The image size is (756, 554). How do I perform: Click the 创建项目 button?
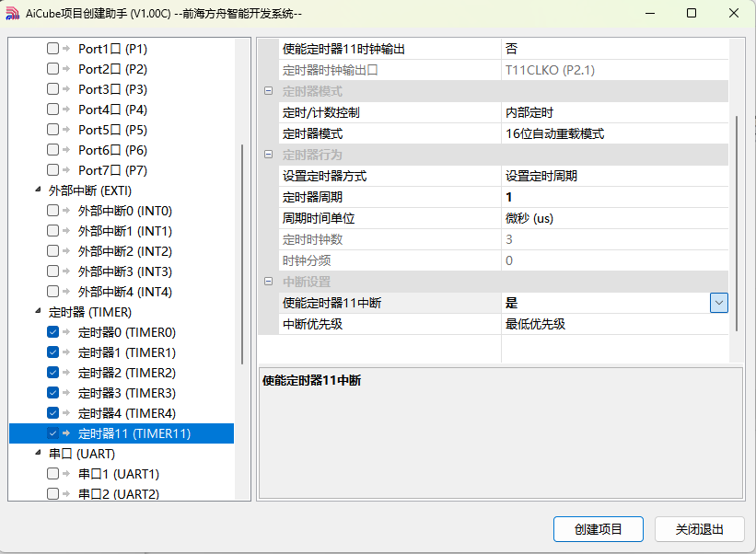click(x=598, y=529)
